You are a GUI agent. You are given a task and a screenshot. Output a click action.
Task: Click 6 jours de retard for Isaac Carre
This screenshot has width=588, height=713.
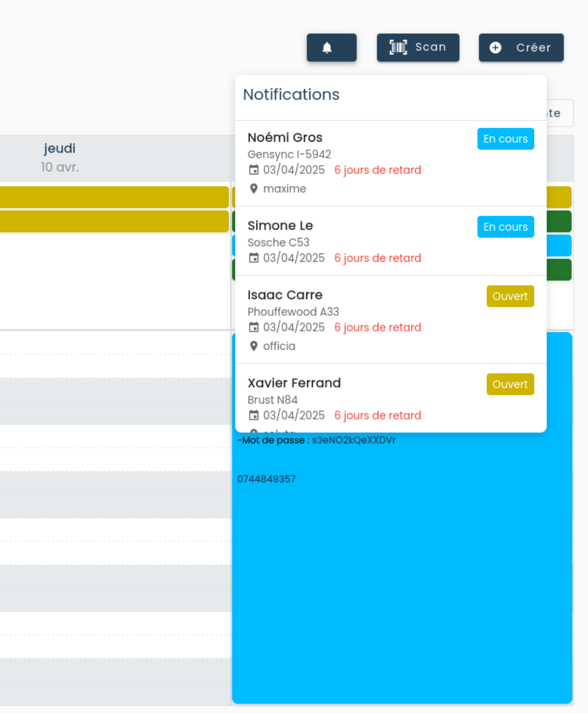pyautogui.click(x=378, y=327)
